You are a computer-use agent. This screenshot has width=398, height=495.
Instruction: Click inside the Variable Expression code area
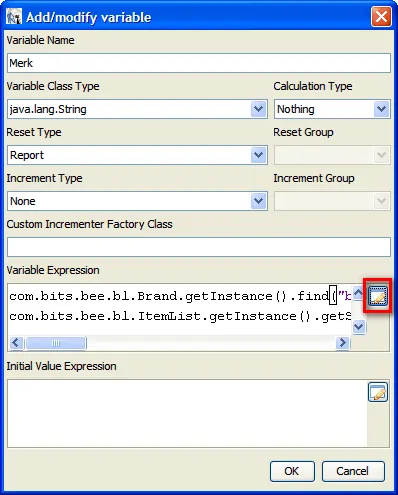point(180,309)
